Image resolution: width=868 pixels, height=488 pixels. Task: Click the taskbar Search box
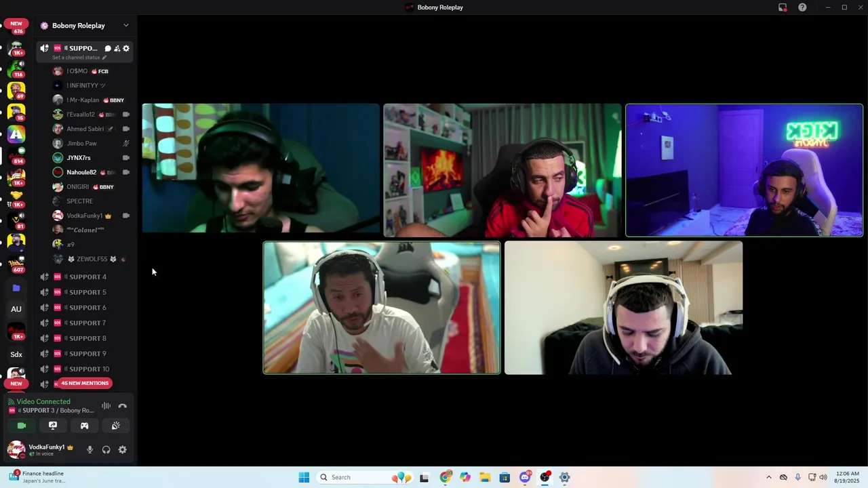365,477
